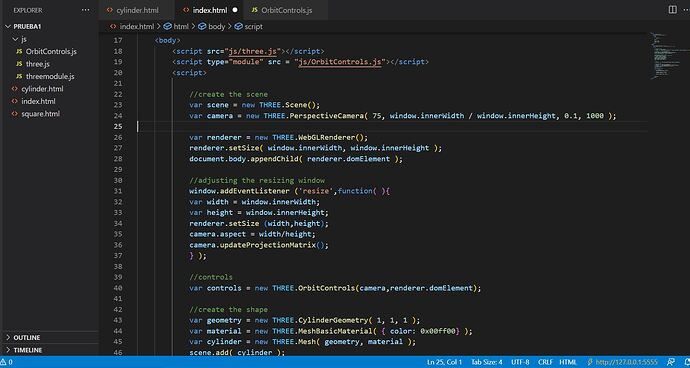Click 'scene.add( cylinder )' on line 46
Viewport: 690px width, 368px height.
click(235, 353)
